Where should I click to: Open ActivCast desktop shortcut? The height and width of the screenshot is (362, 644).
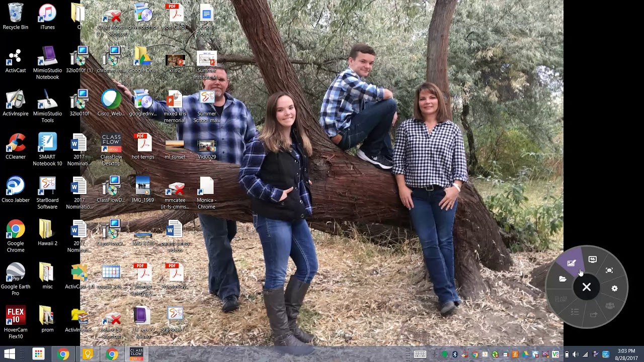click(x=16, y=60)
